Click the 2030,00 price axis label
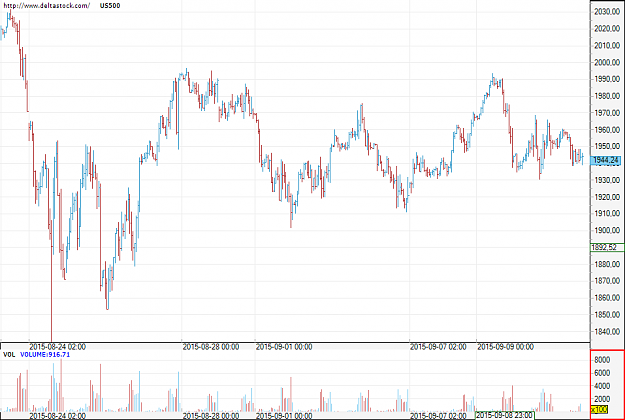Viewport: 625px width, 420px height. 607,12
